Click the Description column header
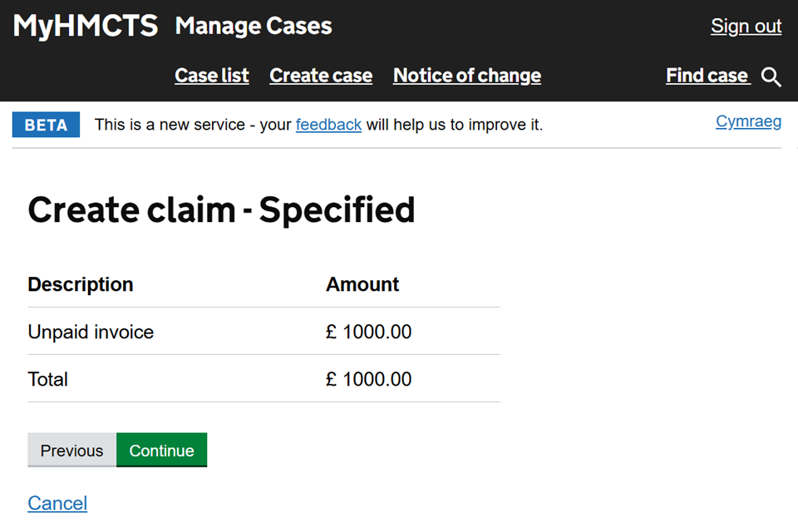The image size is (798, 532). [81, 284]
